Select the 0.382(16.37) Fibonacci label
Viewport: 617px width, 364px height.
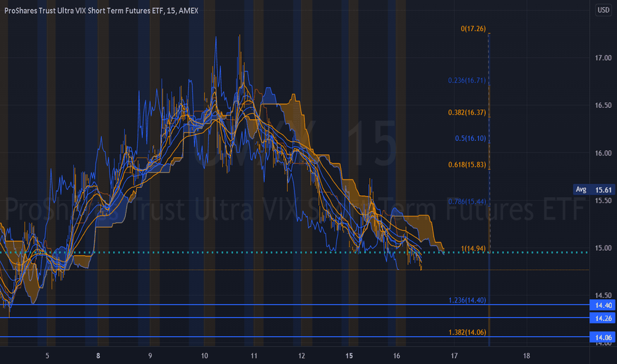tap(467, 113)
